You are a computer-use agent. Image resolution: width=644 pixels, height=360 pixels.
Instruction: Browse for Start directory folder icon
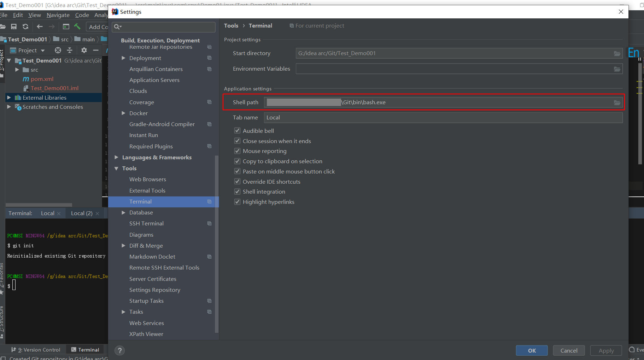pyautogui.click(x=617, y=53)
